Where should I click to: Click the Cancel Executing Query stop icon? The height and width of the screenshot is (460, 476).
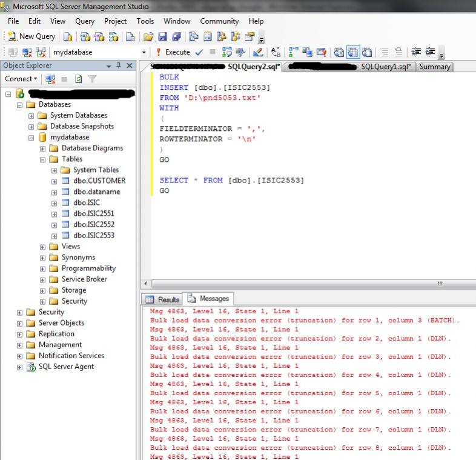click(x=213, y=52)
